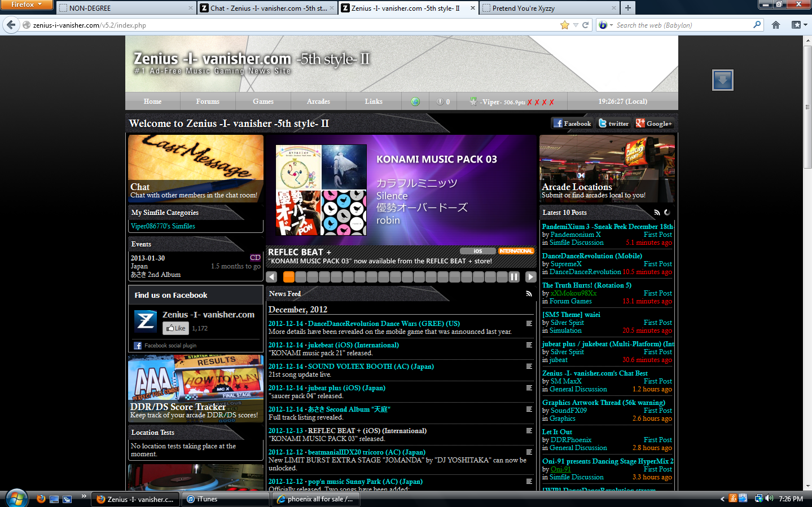Reload the page with the refresh icon
Viewport: 812px width, 507px height.
click(586, 25)
